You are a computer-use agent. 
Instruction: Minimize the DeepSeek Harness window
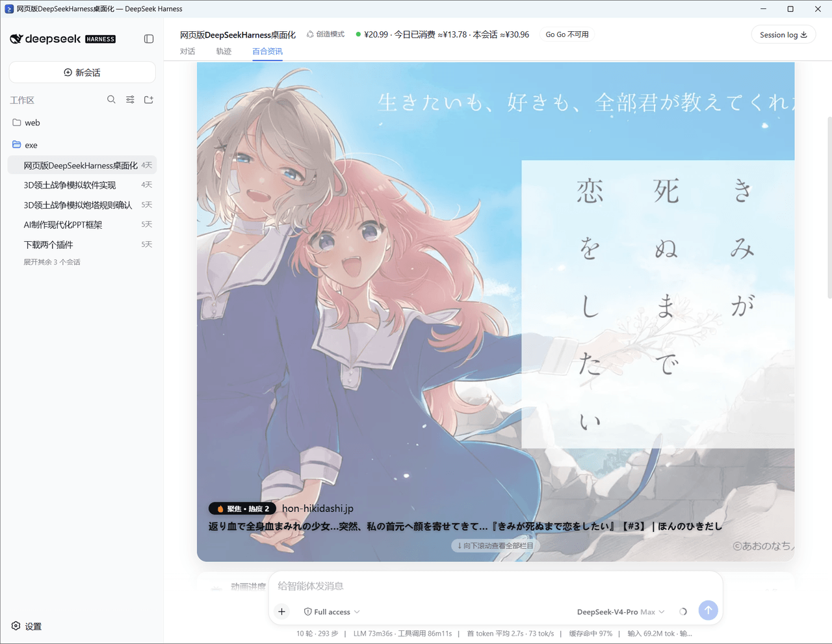(764, 9)
